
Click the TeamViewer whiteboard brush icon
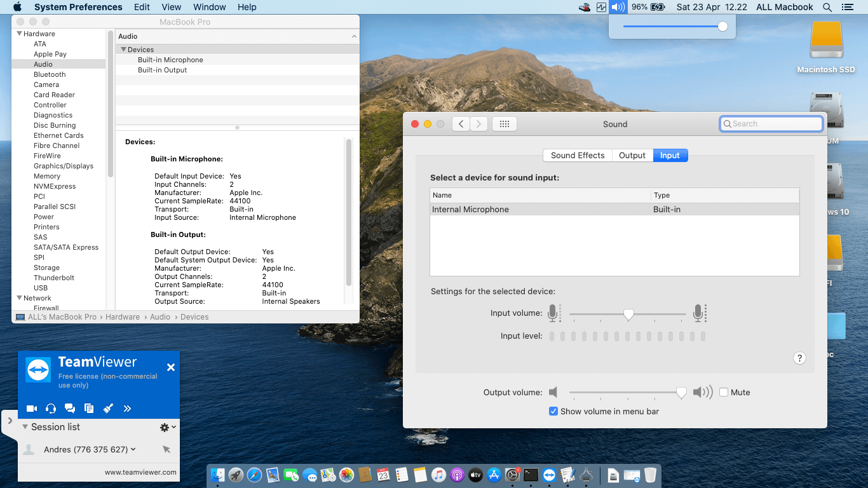tap(108, 409)
